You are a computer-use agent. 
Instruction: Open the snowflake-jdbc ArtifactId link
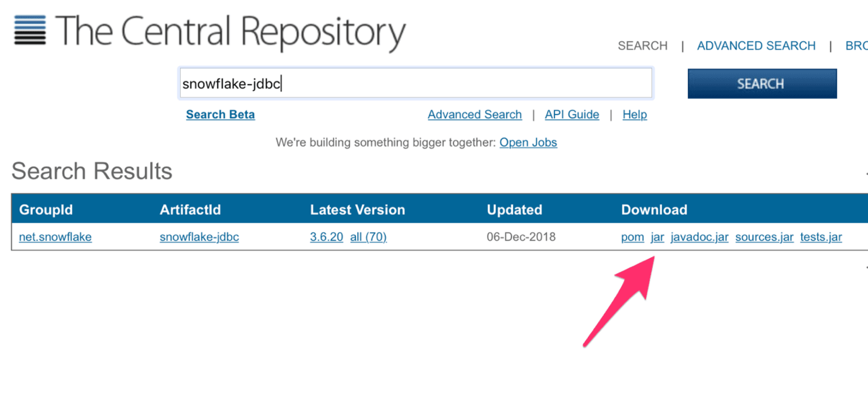click(x=199, y=237)
